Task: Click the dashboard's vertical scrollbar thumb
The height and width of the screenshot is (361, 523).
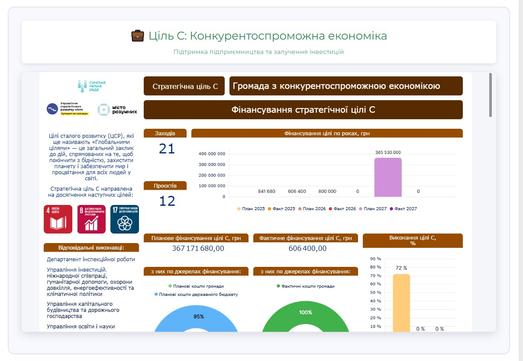Action: pos(490,95)
